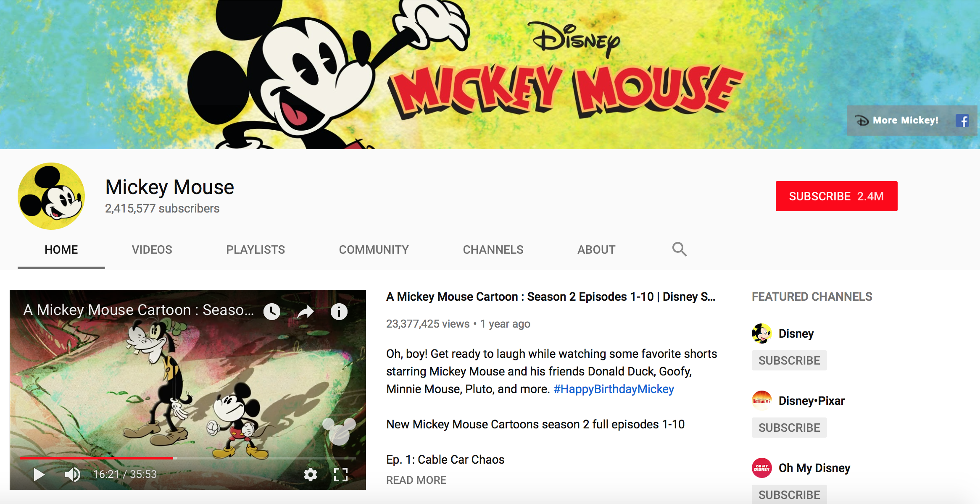
Task: Open the More Mickey! banner link
Action: coord(897,121)
